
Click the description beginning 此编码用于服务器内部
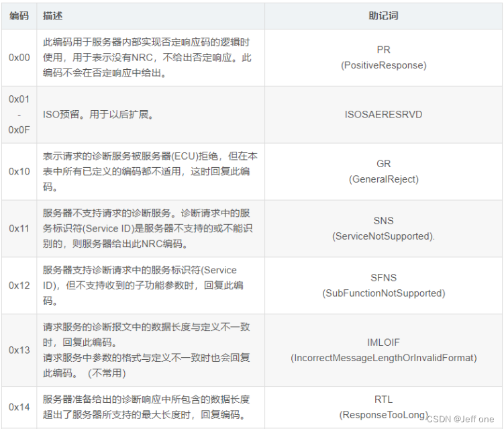coord(150,58)
